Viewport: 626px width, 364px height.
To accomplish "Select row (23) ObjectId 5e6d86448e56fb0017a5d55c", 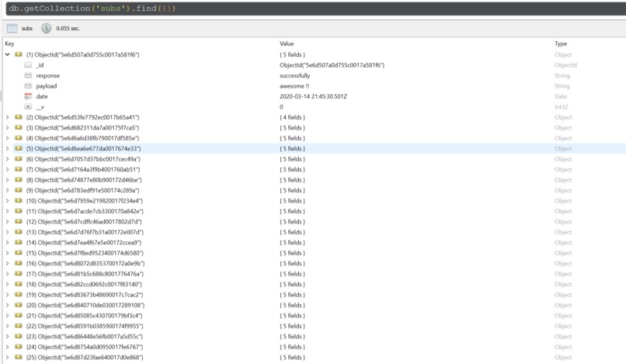I will click(x=84, y=337).
